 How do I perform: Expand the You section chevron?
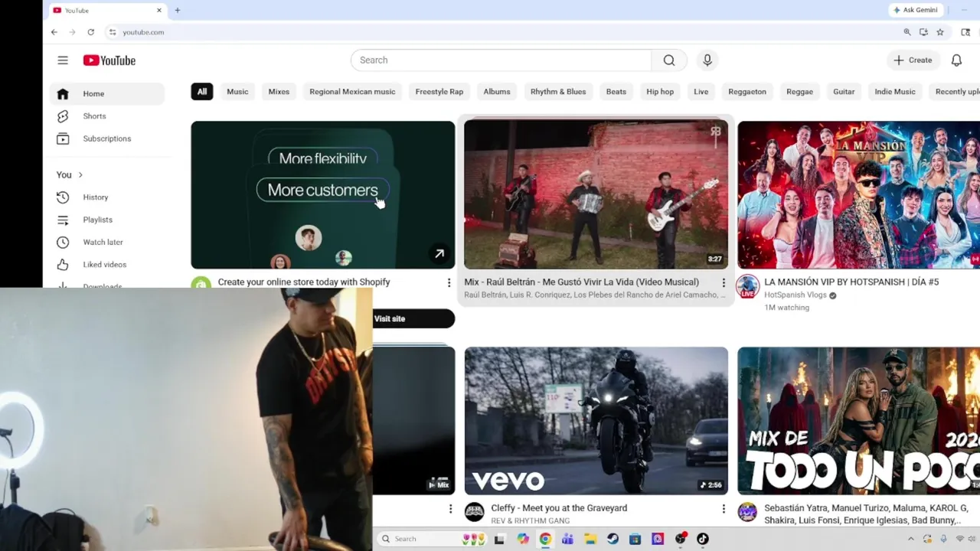pos(80,175)
